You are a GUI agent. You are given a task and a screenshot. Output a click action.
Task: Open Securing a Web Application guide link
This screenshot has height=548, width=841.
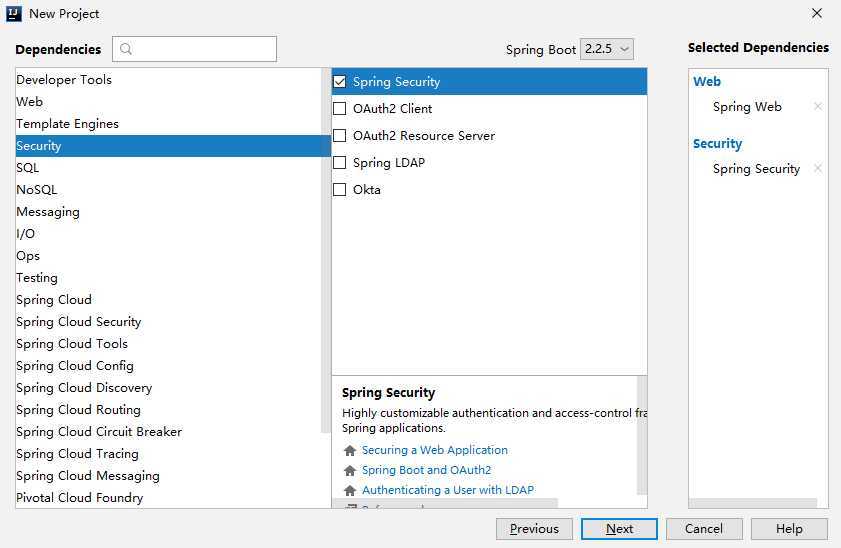(x=434, y=450)
